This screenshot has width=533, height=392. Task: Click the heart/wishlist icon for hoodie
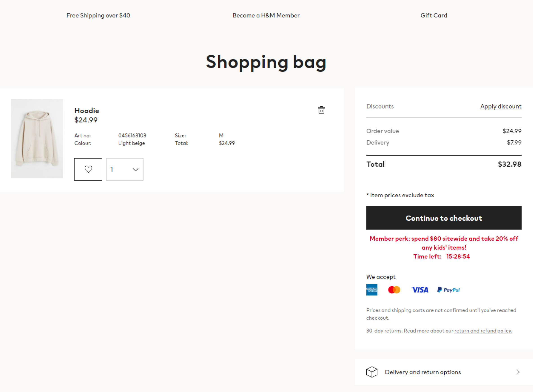coord(88,169)
